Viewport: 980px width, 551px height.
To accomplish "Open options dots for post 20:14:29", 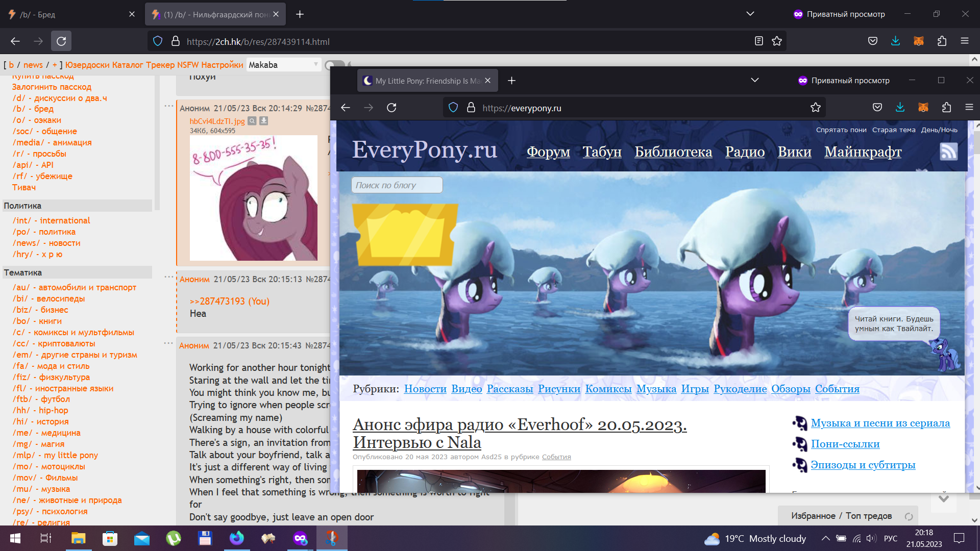I will (x=169, y=106).
